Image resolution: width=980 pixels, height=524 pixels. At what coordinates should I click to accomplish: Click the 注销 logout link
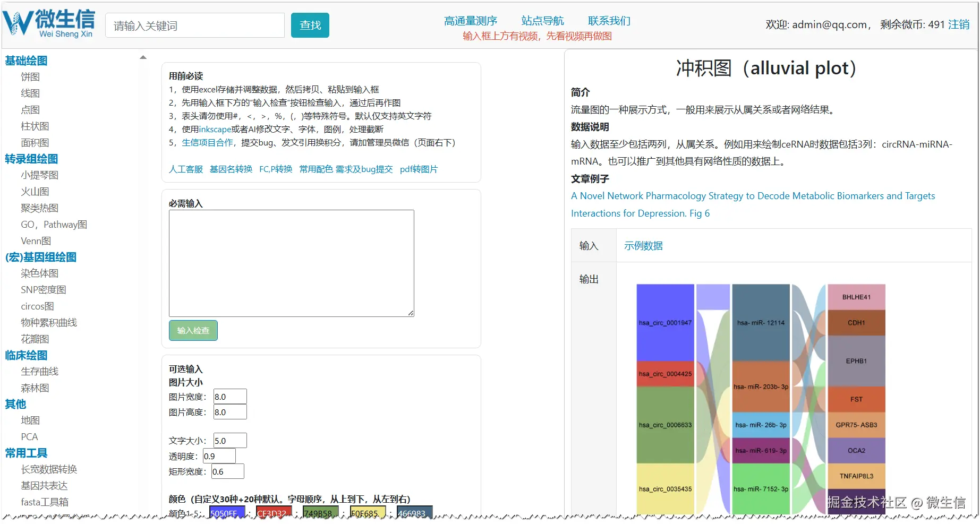click(959, 24)
